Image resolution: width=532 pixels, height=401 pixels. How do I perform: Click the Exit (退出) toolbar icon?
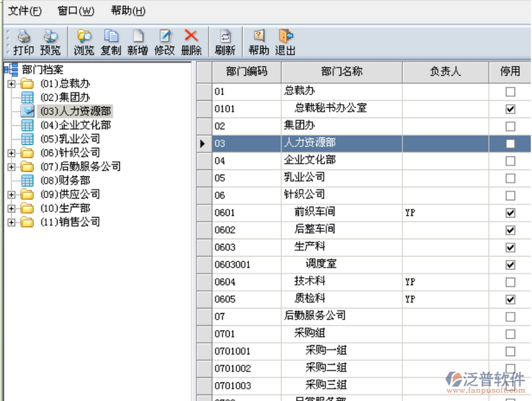coord(286,37)
